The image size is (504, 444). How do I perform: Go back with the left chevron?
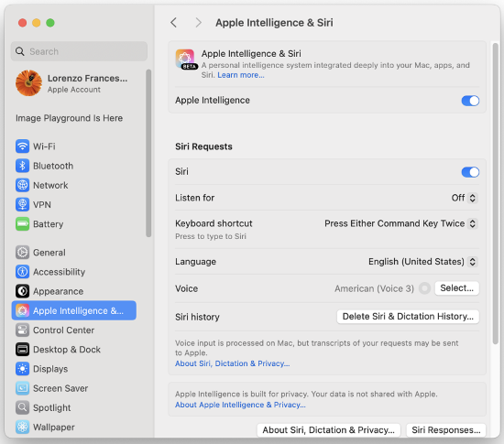point(173,23)
